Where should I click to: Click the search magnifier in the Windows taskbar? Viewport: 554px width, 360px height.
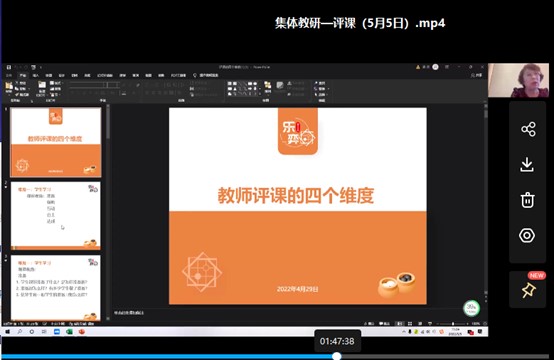[x=19, y=332]
